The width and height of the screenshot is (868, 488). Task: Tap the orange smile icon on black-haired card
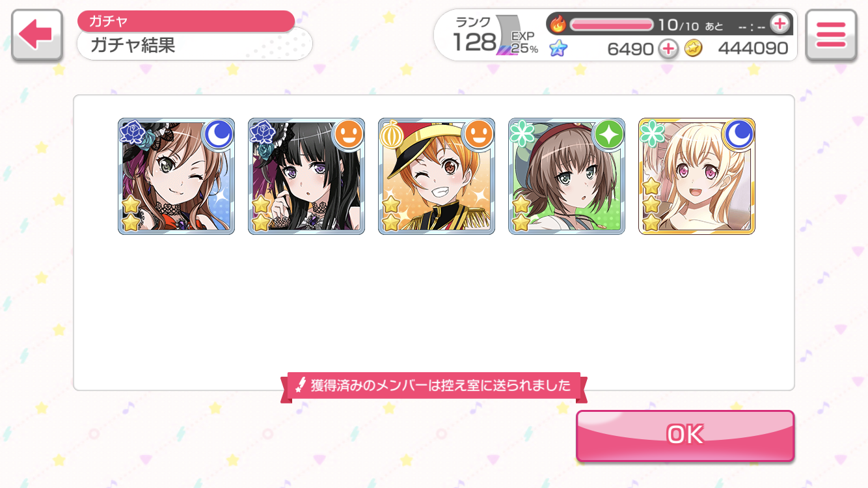[x=347, y=135]
